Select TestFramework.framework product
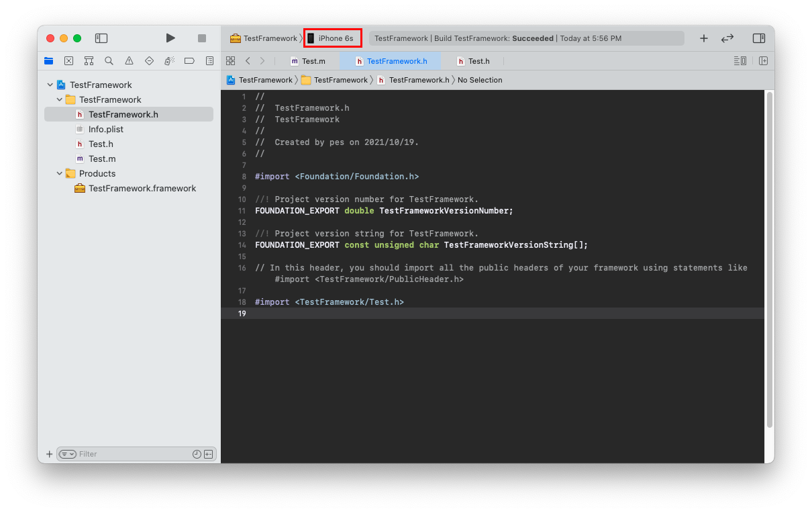Viewport: 812px width, 513px height. click(x=129, y=188)
